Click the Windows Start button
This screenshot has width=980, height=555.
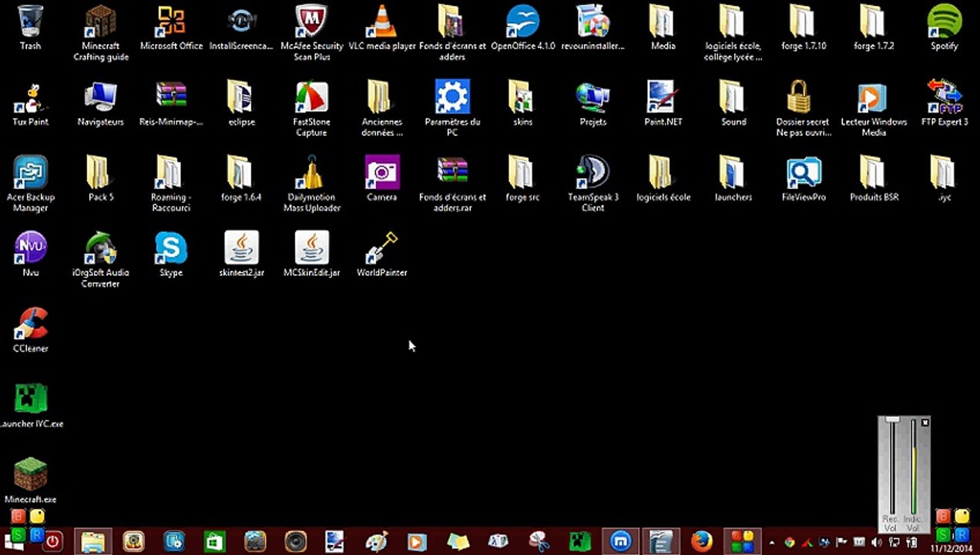tap(14, 541)
